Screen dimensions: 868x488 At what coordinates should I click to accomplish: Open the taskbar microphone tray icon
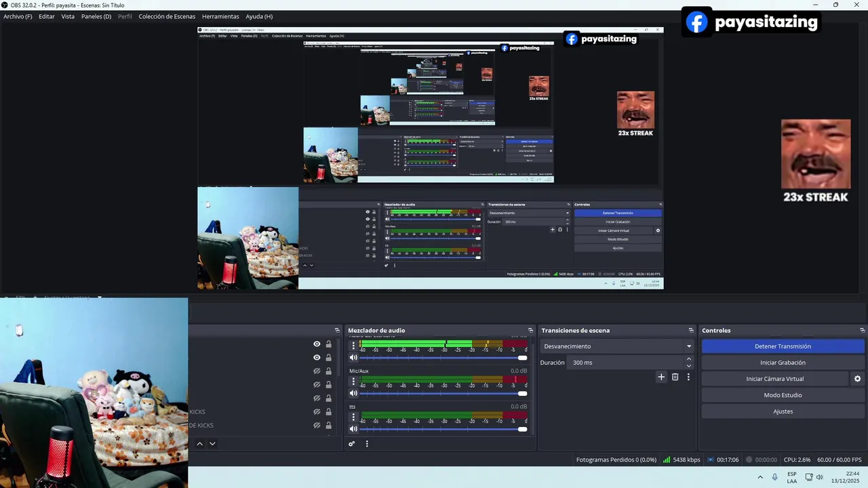775,477
